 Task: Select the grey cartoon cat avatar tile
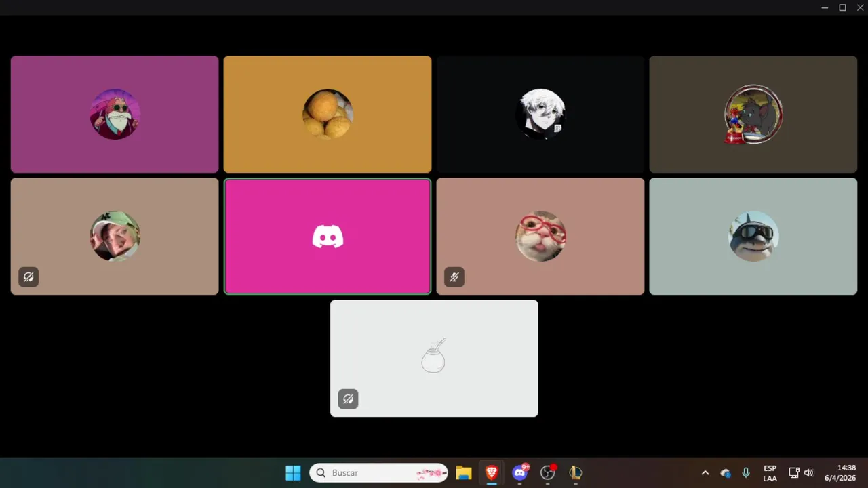(x=753, y=114)
